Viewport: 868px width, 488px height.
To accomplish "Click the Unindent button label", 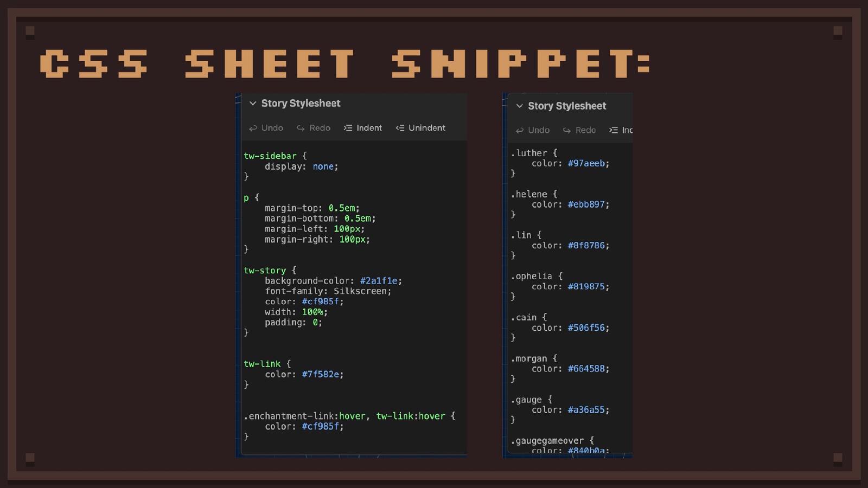I will coord(427,128).
